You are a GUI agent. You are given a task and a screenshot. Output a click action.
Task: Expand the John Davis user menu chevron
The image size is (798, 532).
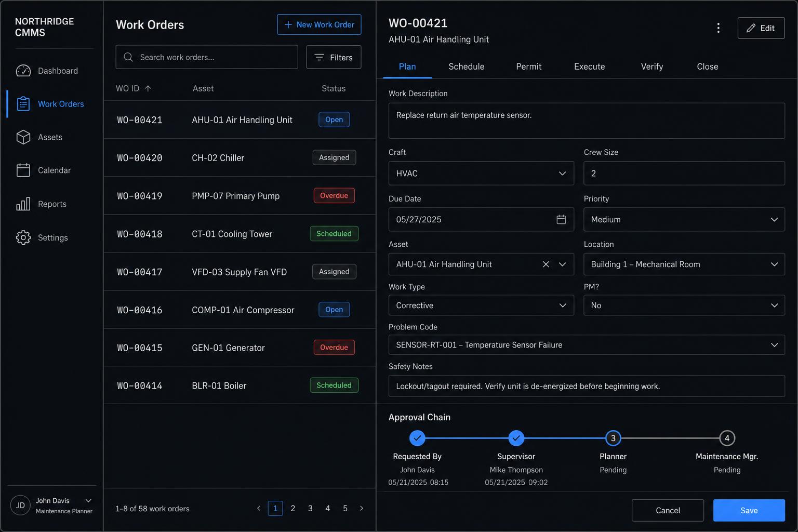88,501
